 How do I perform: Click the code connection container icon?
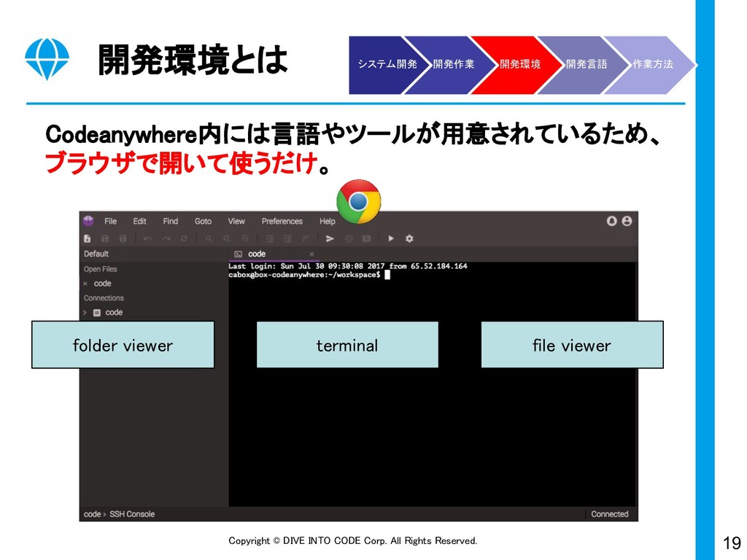click(97, 313)
